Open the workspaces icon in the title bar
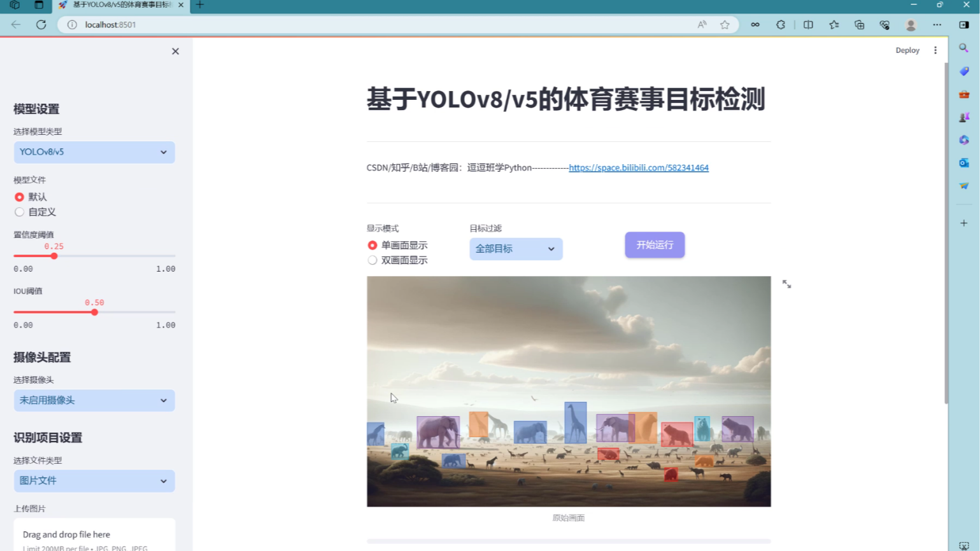The width and height of the screenshot is (980, 551). pyautogui.click(x=15, y=5)
